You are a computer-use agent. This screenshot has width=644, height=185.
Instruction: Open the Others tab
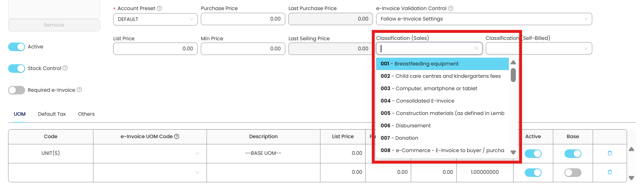(86, 114)
